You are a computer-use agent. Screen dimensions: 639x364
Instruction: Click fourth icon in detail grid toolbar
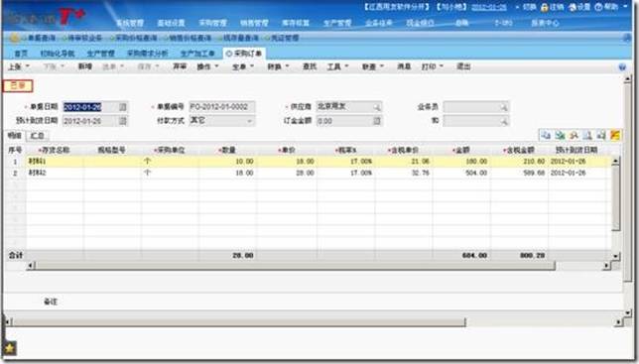tap(587, 135)
